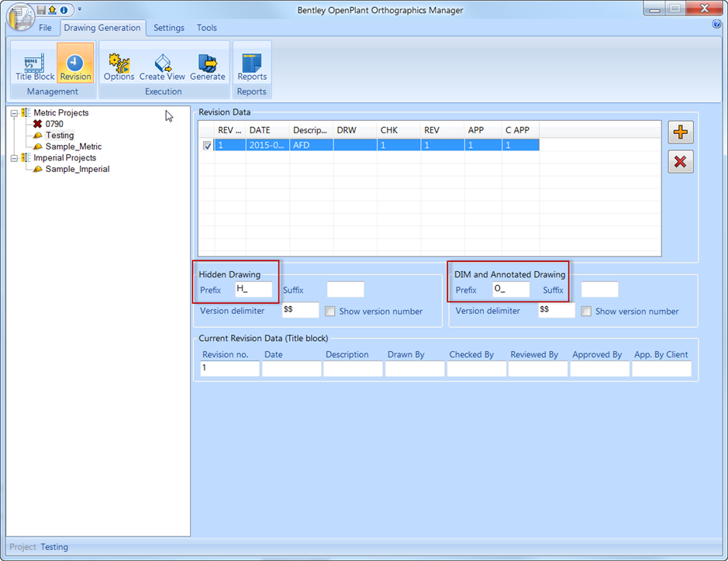Click the Date field in title block data
Image resolution: width=728 pixels, height=561 pixels.
click(x=292, y=369)
